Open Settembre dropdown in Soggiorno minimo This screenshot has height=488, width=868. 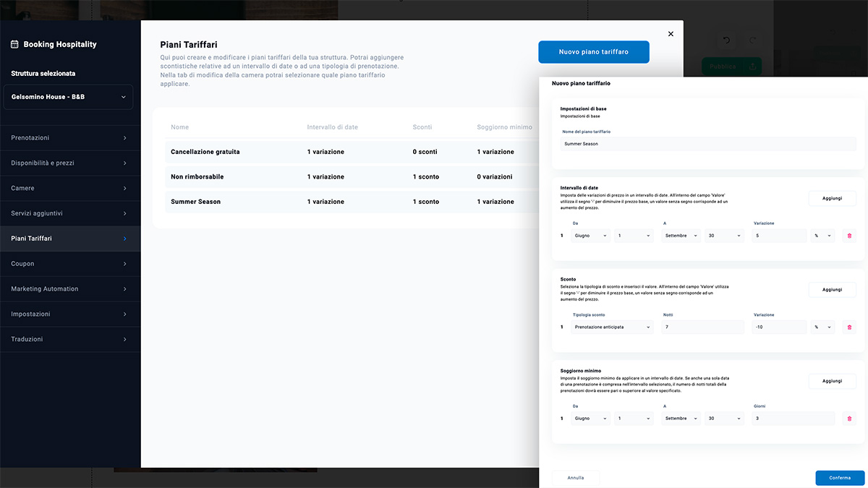click(681, 419)
